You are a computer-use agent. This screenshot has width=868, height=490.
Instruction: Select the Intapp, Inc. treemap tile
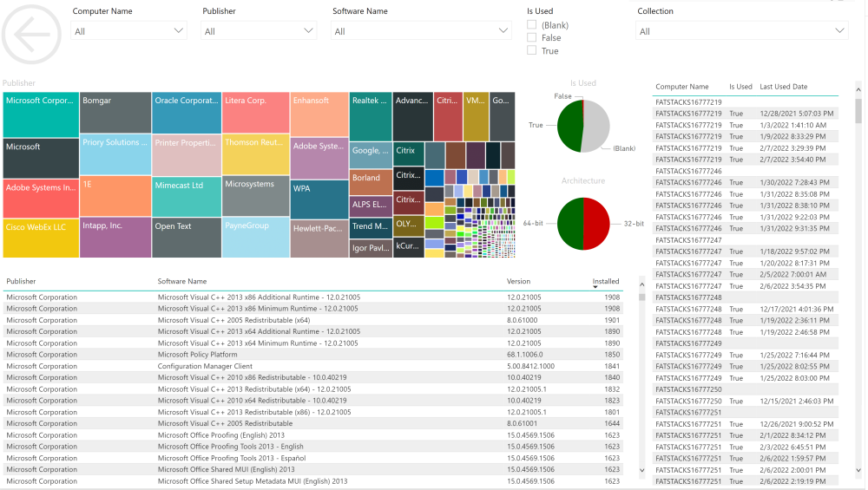pos(115,238)
